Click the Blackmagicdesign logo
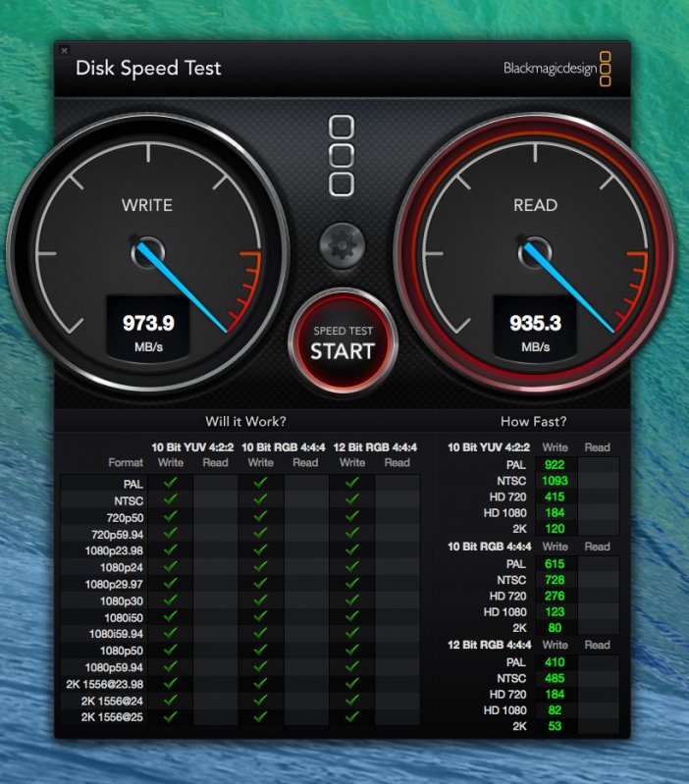689x784 pixels. pyautogui.click(x=557, y=69)
